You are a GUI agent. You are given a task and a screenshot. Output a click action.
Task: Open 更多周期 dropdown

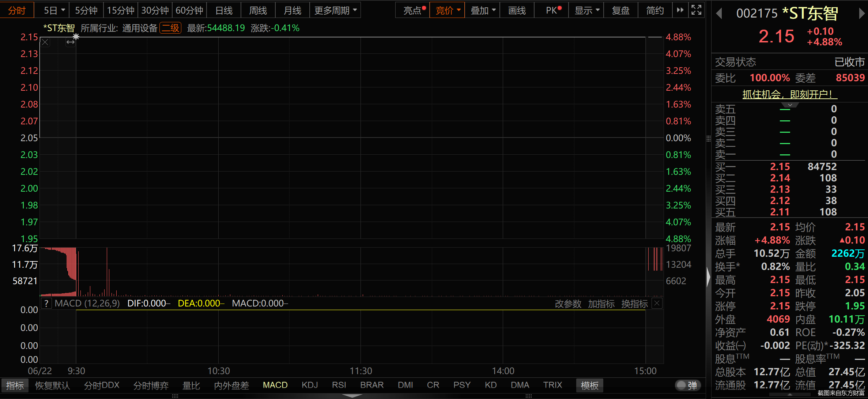(x=335, y=10)
